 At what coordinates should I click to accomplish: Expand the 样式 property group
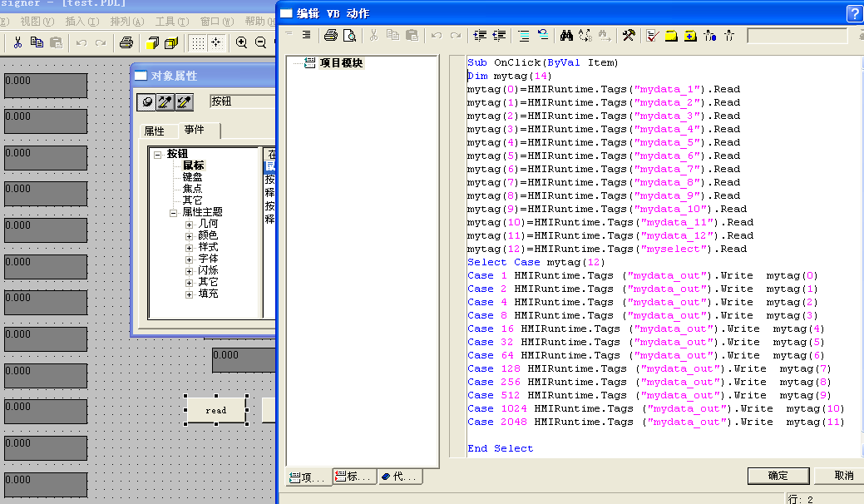189,248
